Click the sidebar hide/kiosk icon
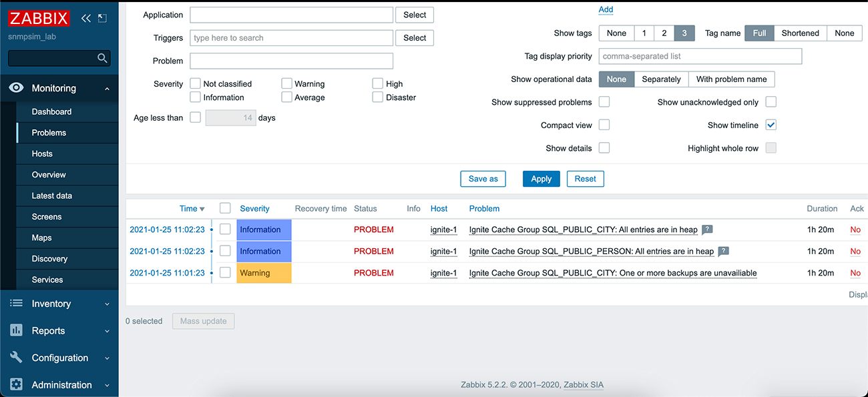The image size is (868, 397). 102,18
